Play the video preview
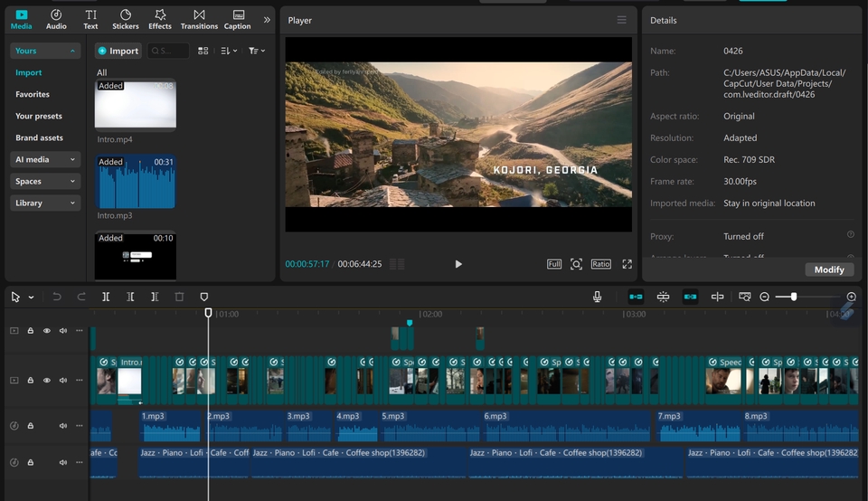The image size is (868, 501). coord(458,264)
